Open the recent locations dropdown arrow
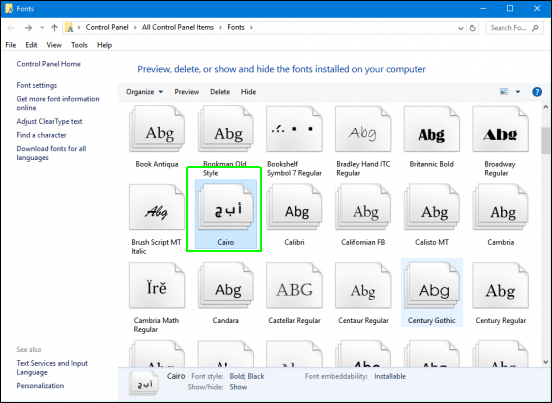 click(42, 28)
